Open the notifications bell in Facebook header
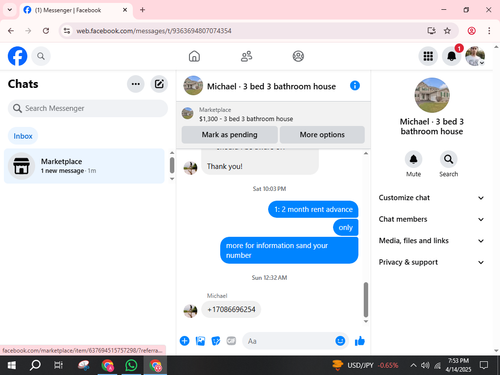Screen dimensions: 500x375 pyautogui.click(x=451, y=56)
